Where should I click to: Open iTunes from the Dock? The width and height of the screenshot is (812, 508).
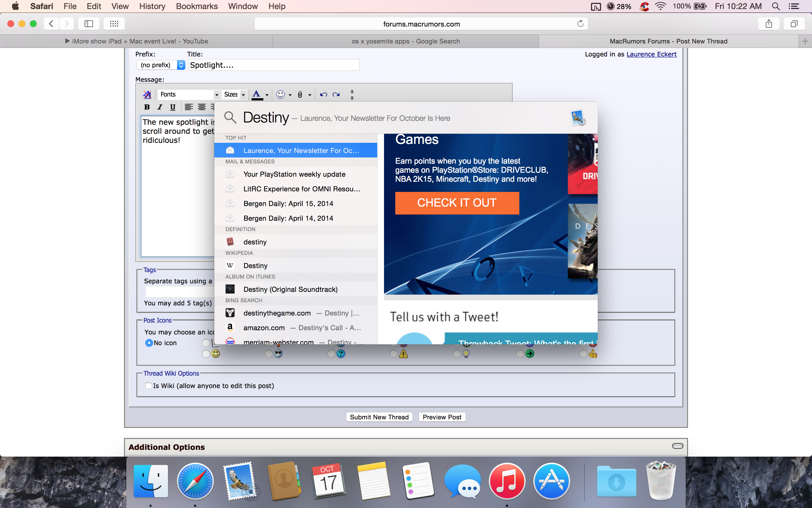coord(507,481)
